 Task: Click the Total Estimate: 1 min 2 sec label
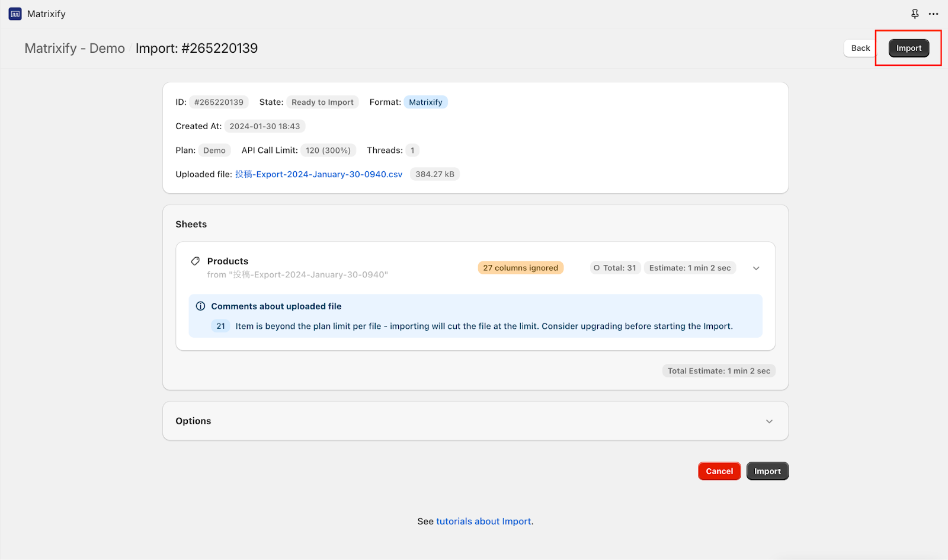click(719, 371)
